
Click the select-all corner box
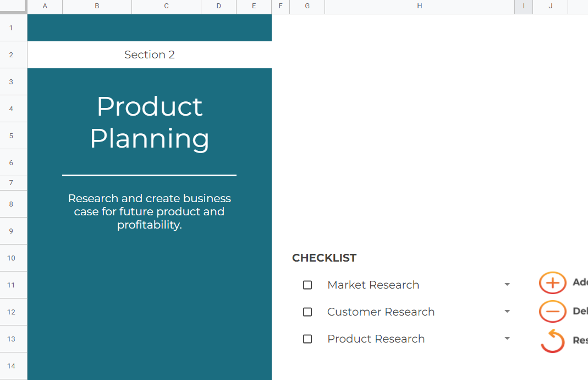point(14,7)
